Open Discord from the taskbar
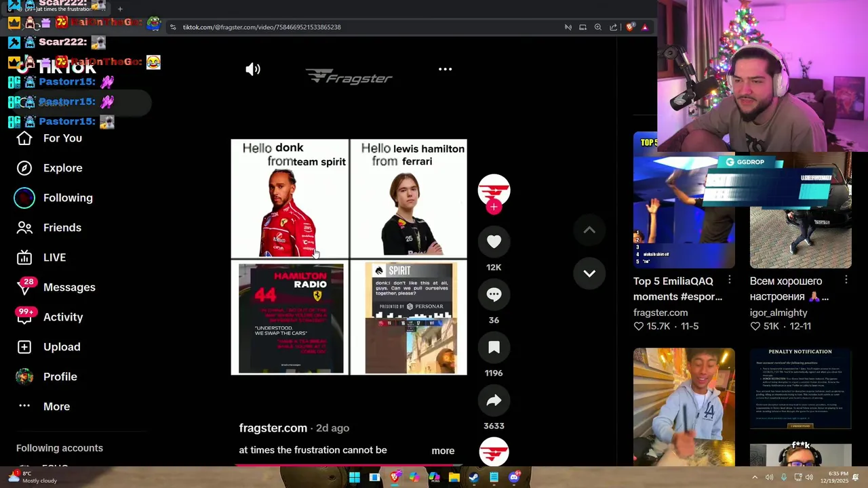 point(514,477)
